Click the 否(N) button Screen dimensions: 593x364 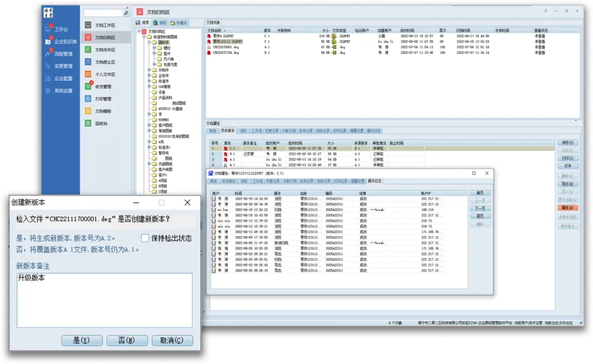[127, 340]
